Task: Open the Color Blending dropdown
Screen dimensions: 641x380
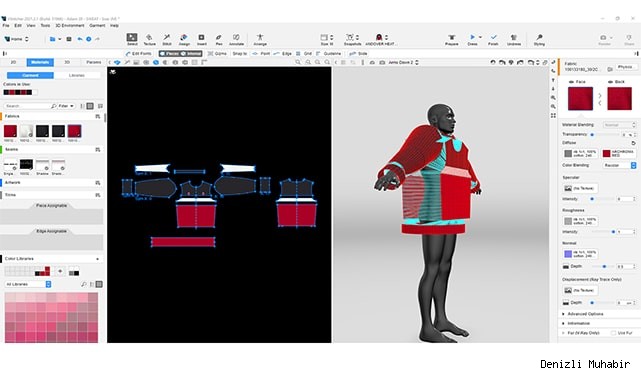Action: pos(620,165)
